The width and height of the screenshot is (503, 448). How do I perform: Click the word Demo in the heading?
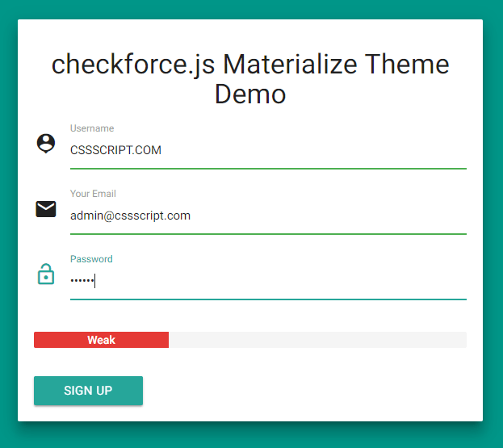click(250, 94)
